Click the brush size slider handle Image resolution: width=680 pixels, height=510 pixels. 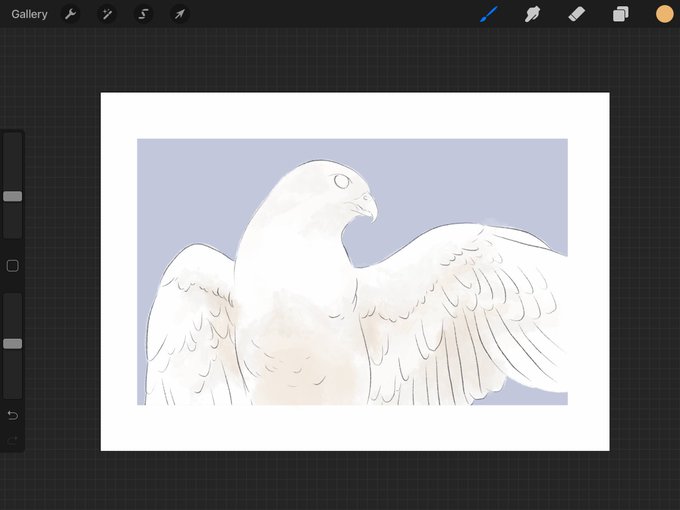13,196
